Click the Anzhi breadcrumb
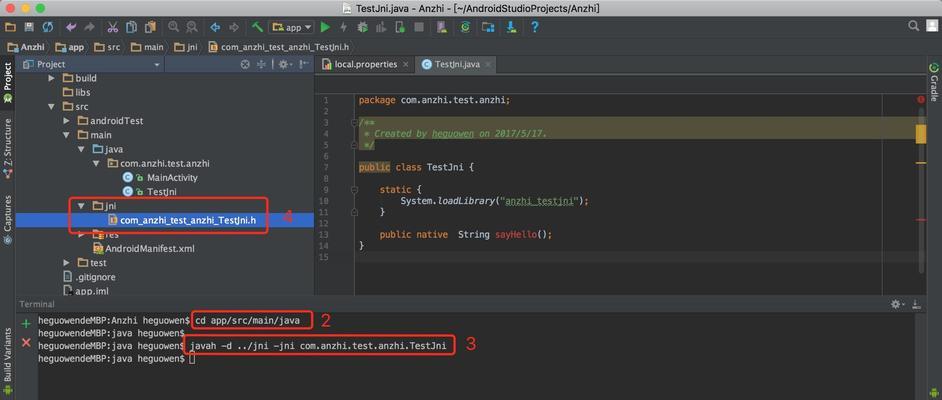942x400 pixels. 26,47
